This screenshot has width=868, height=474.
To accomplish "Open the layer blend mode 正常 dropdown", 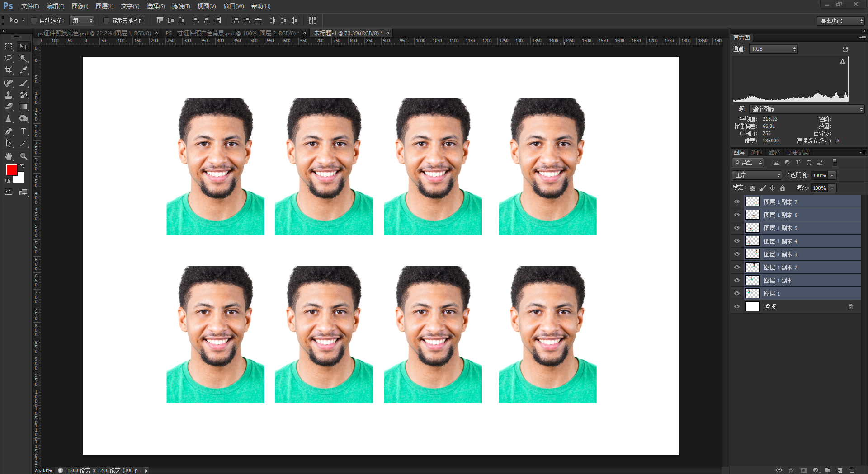I will coord(757,175).
